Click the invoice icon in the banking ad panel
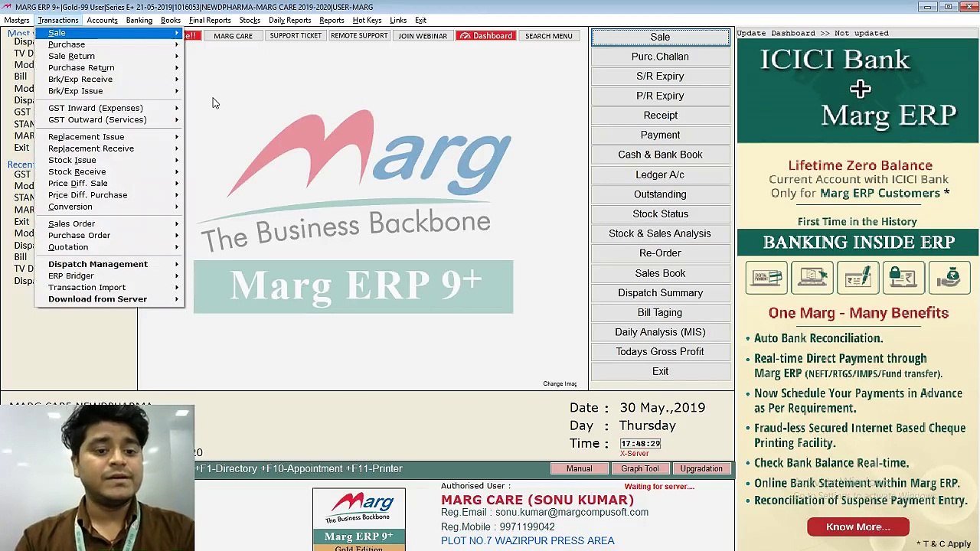Viewport: 980px width, 551px height. (766, 277)
